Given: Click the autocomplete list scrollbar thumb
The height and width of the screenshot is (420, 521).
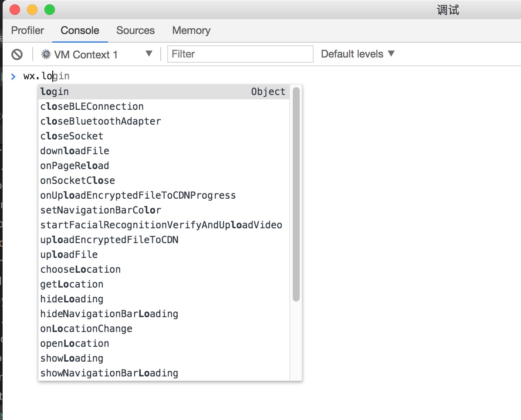Looking at the screenshot, I should (296, 194).
